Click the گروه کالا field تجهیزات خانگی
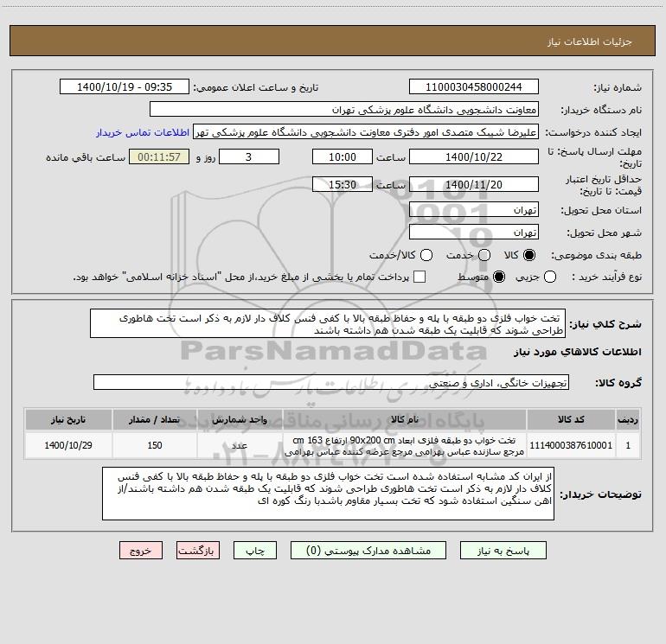Screen dimensions: 666x644 tap(331, 382)
